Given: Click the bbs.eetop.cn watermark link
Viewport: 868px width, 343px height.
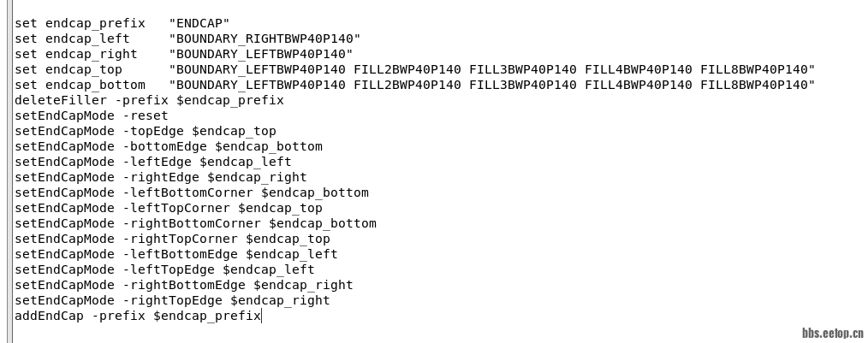Looking at the screenshot, I should point(833,333).
